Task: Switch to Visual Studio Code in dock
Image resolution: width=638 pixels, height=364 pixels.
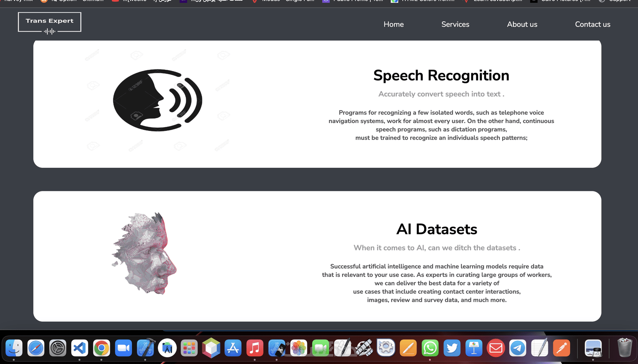Action: [x=80, y=348]
